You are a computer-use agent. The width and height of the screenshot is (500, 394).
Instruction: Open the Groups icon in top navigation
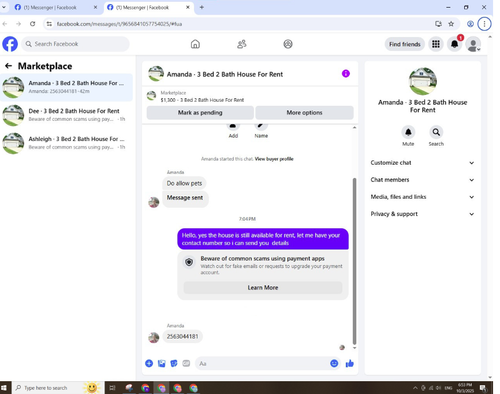[x=288, y=44]
